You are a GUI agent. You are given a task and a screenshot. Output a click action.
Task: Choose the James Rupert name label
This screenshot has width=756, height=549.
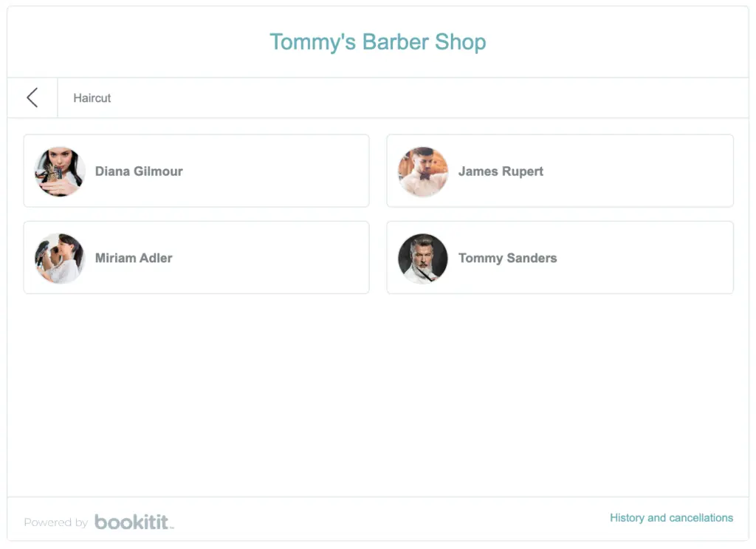[501, 171]
